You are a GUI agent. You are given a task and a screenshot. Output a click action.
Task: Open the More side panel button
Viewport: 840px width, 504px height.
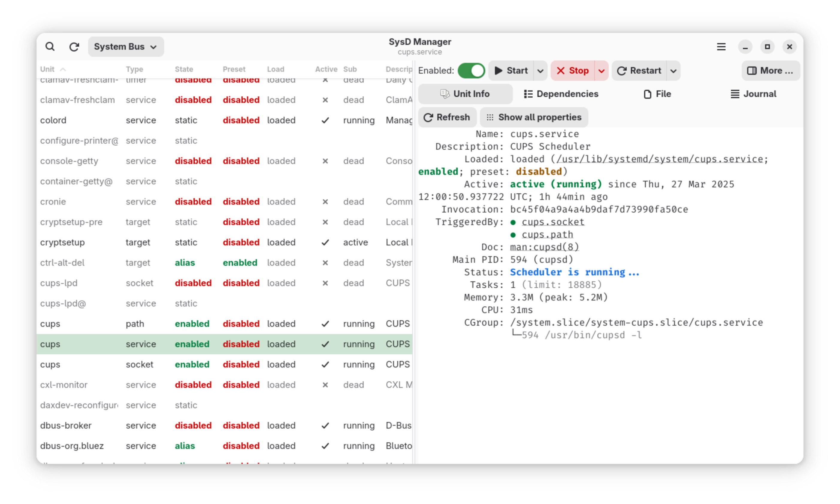(770, 71)
